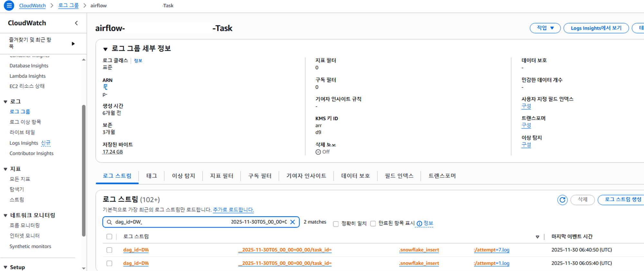Screen dimensions: 644x271
Task: Click 구성 under 이상 탐지 detail
Action: click(x=526, y=145)
